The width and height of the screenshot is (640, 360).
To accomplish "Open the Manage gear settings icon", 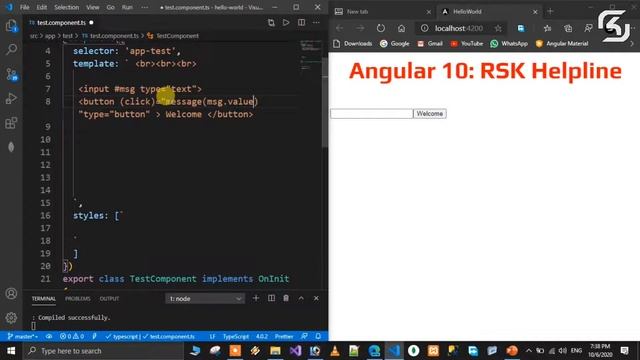I will [11, 318].
